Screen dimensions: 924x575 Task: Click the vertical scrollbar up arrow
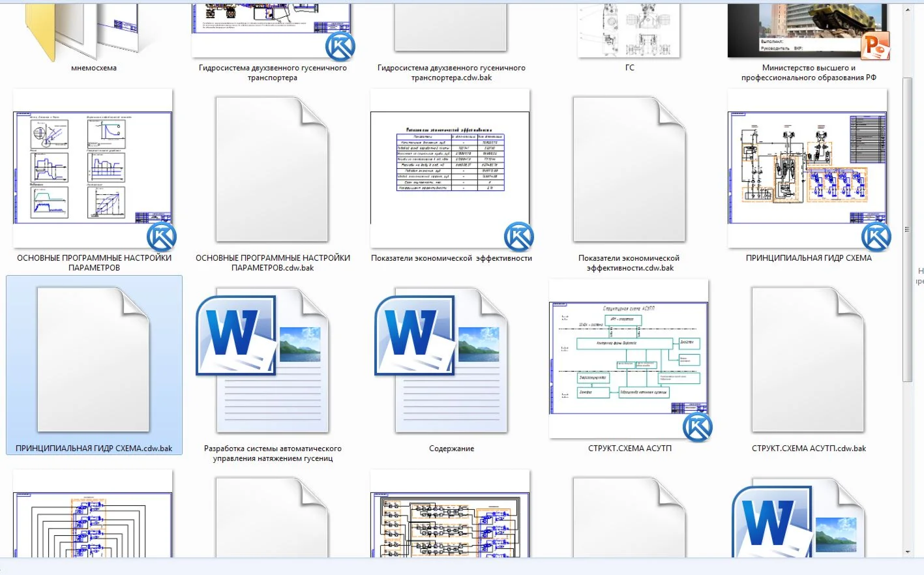pos(907,10)
